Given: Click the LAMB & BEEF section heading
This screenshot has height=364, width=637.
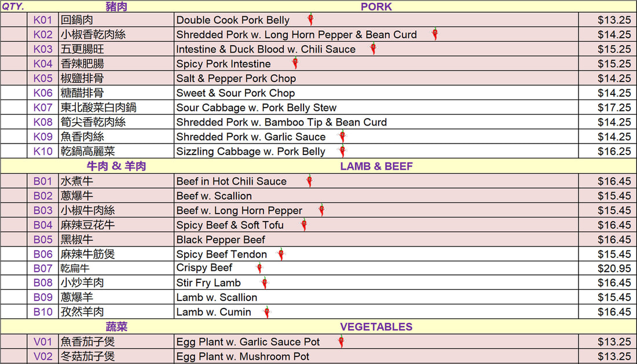Looking at the screenshot, I should [376, 166].
